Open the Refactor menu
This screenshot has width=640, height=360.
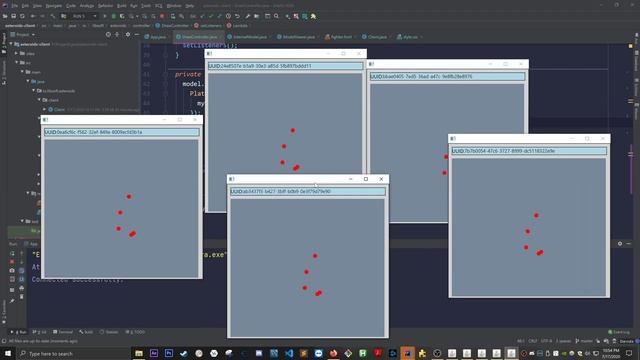105,6
